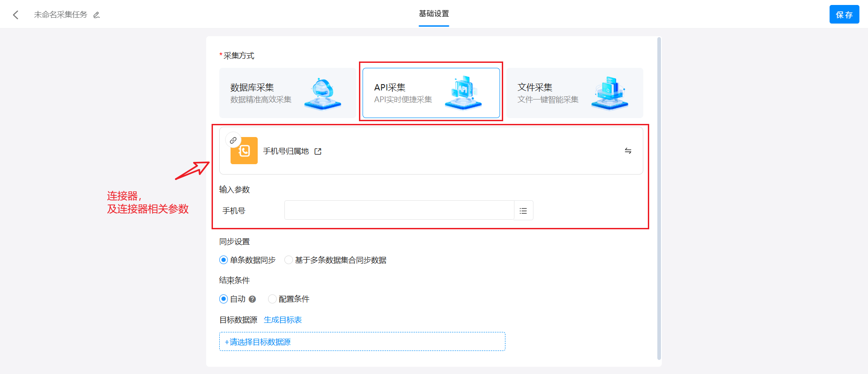Image resolution: width=868 pixels, height=374 pixels.
Task: Click the orange 手机号归属地 connector icon
Action: (x=244, y=151)
